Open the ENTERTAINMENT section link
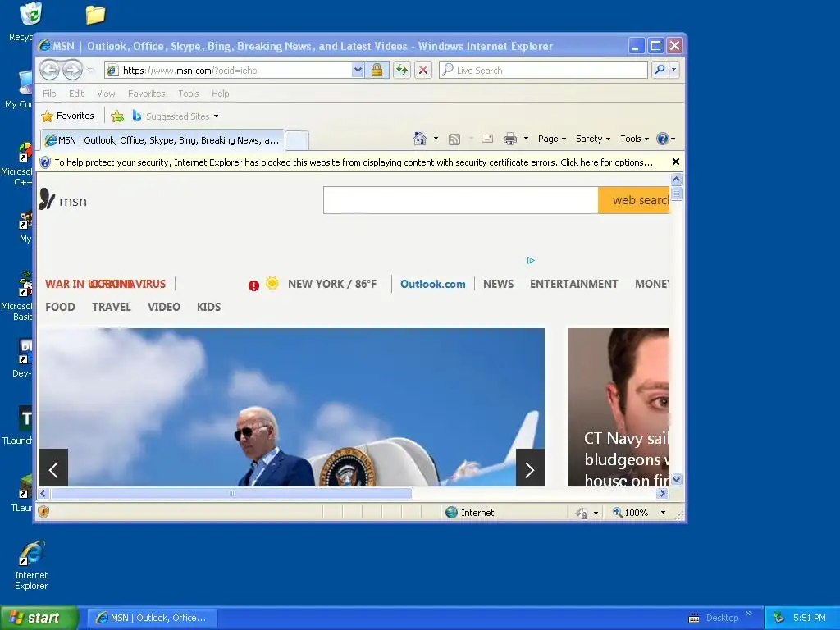 [x=573, y=284]
